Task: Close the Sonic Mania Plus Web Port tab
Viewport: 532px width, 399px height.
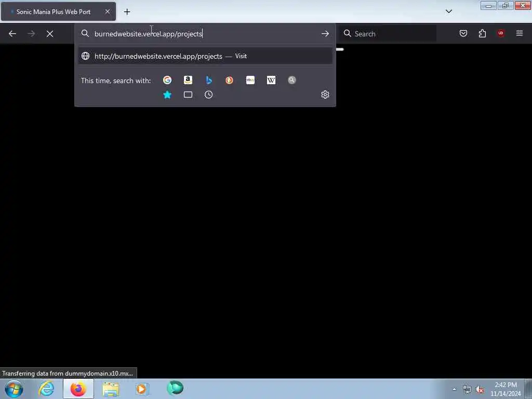Action: (108, 11)
